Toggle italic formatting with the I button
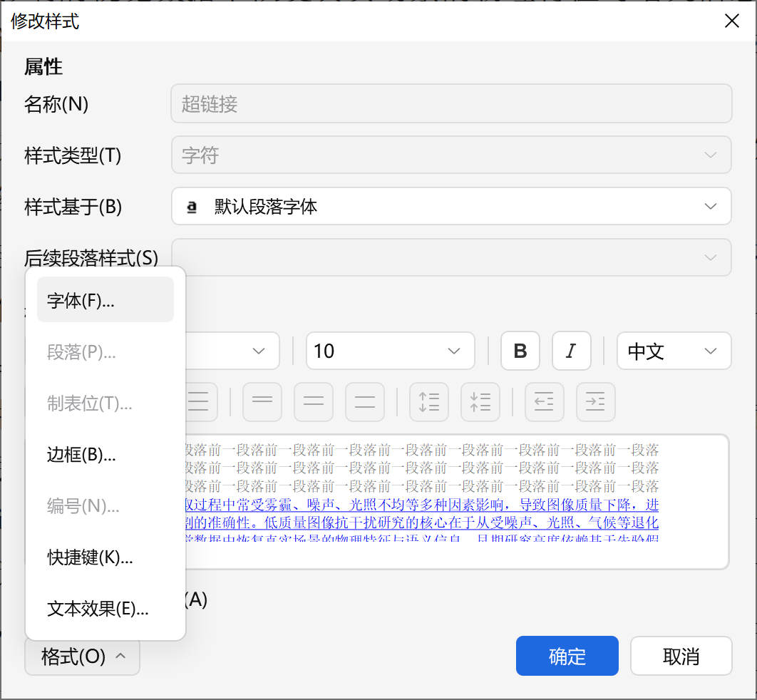 (x=571, y=351)
